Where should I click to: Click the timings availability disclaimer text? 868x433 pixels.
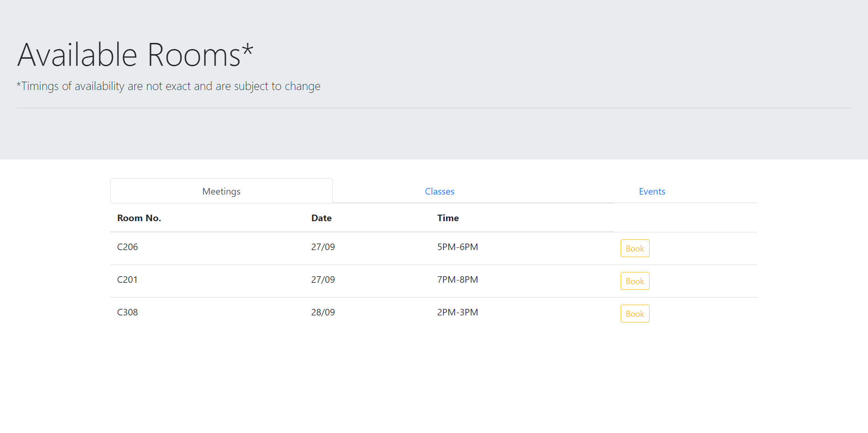pyautogui.click(x=168, y=86)
